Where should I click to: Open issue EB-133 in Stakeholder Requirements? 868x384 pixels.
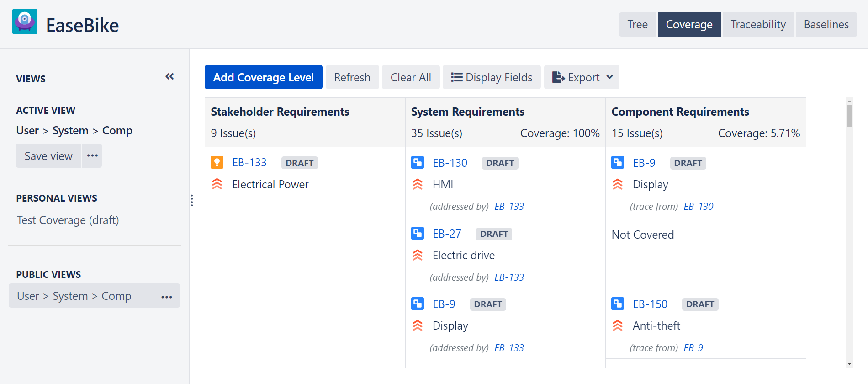pos(249,162)
